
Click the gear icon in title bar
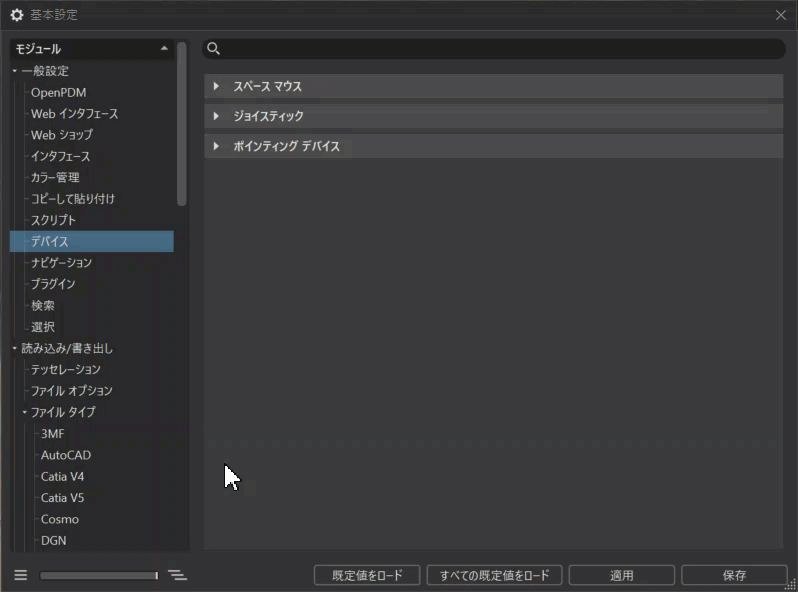(17, 15)
